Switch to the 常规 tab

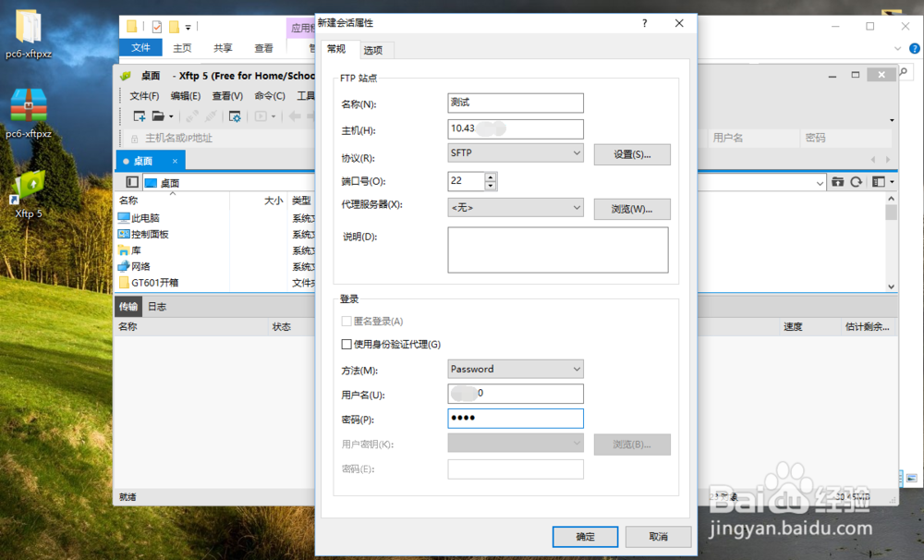[336, 49]
